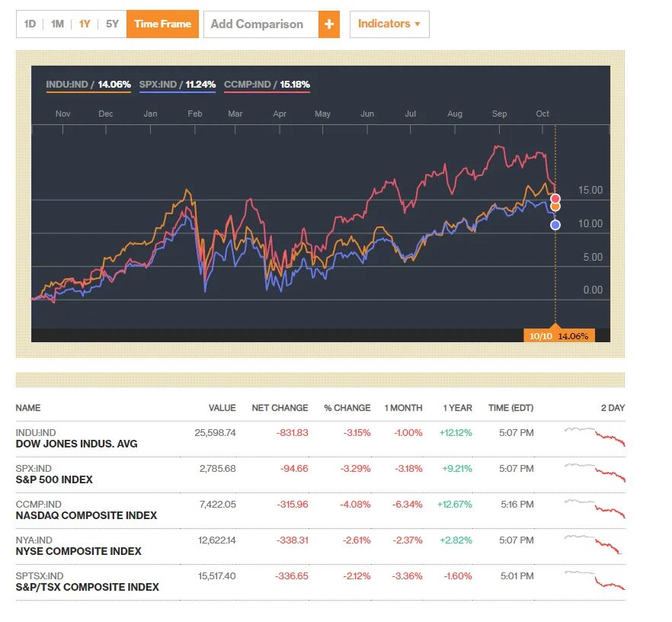Click the red CCMP endpoint dot on chart
Image resolution: width=672 pixels, height=622 pixels.
555,199
